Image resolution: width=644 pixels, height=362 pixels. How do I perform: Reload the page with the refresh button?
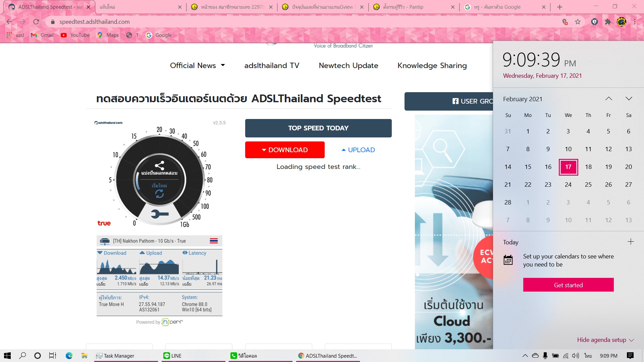(36, 22)
